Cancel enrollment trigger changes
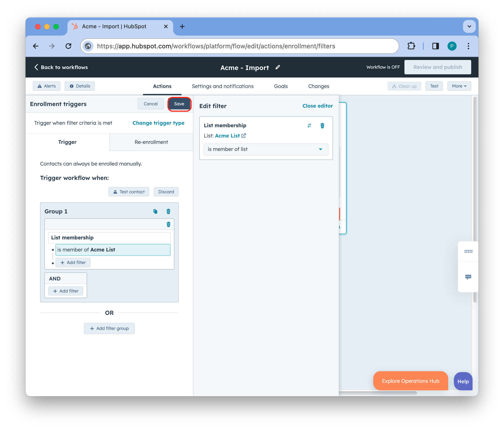 point(151,104)
